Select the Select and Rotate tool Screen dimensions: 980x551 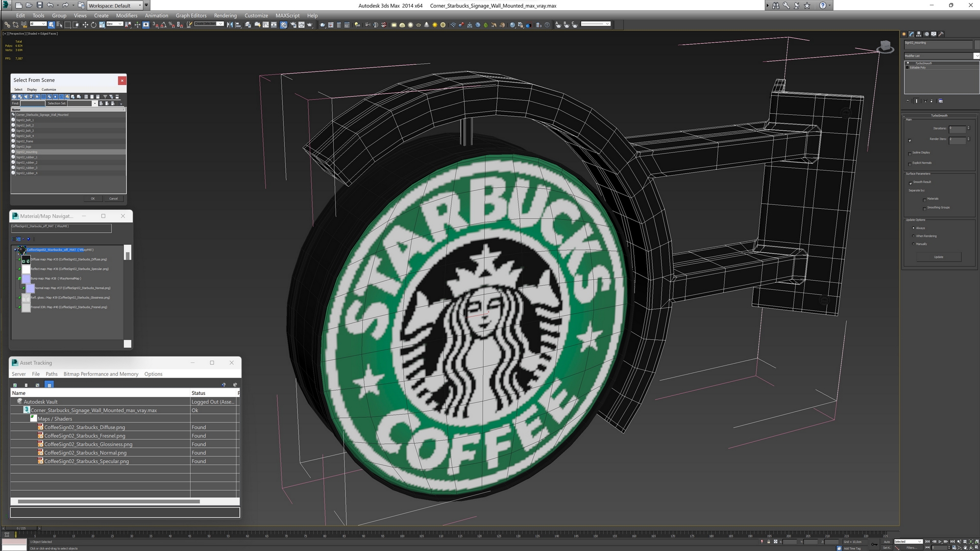[93, 24]
